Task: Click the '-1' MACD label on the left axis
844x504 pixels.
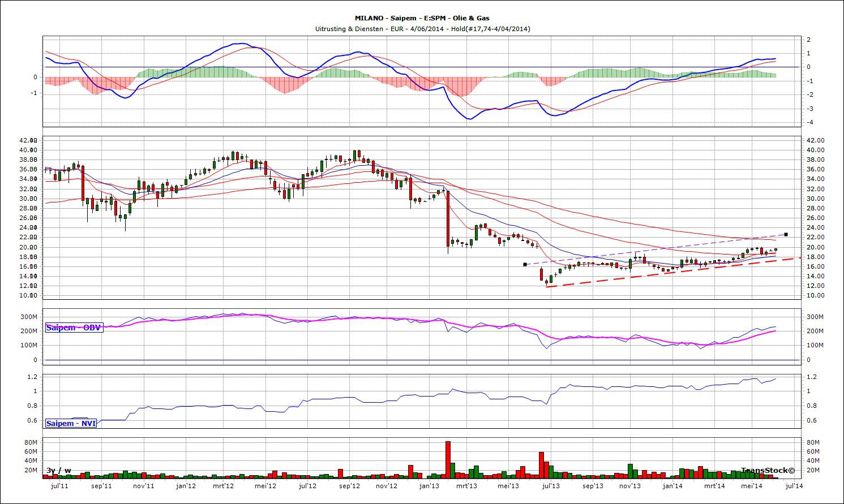Action: [x=34, y=93]
